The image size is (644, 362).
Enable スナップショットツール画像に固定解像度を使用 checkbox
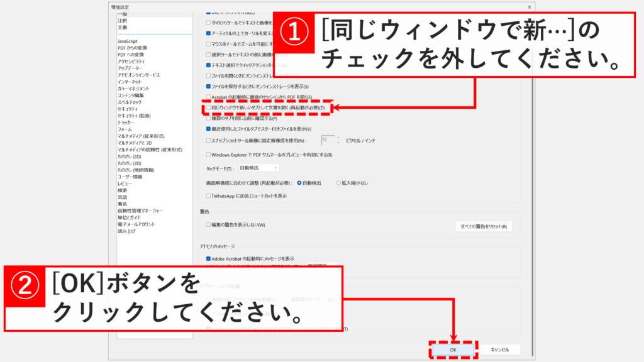[x=208, y=140]
